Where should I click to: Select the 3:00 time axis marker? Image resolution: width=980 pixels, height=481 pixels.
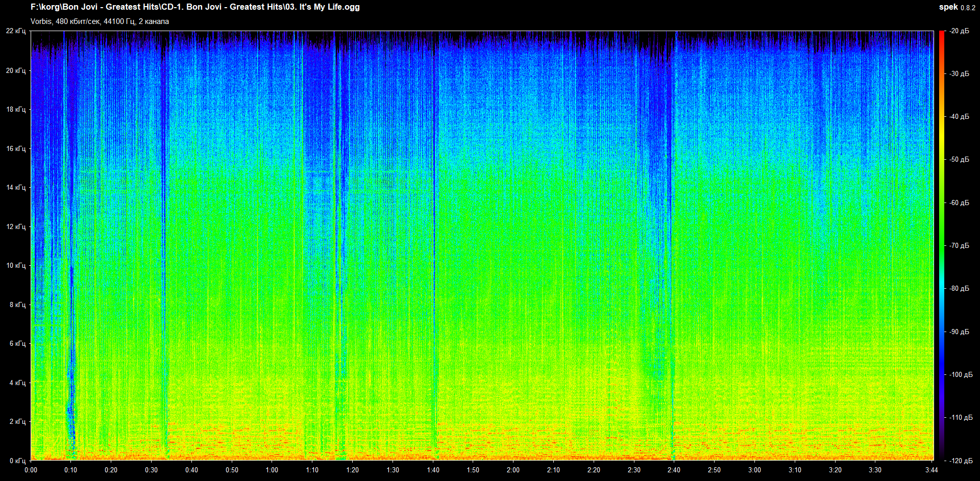(754, 470)
